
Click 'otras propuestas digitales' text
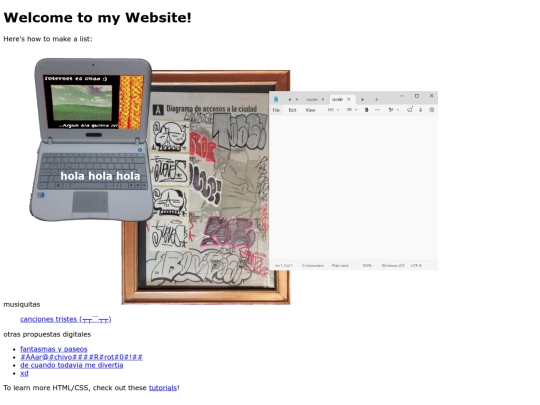coord(47,334)
